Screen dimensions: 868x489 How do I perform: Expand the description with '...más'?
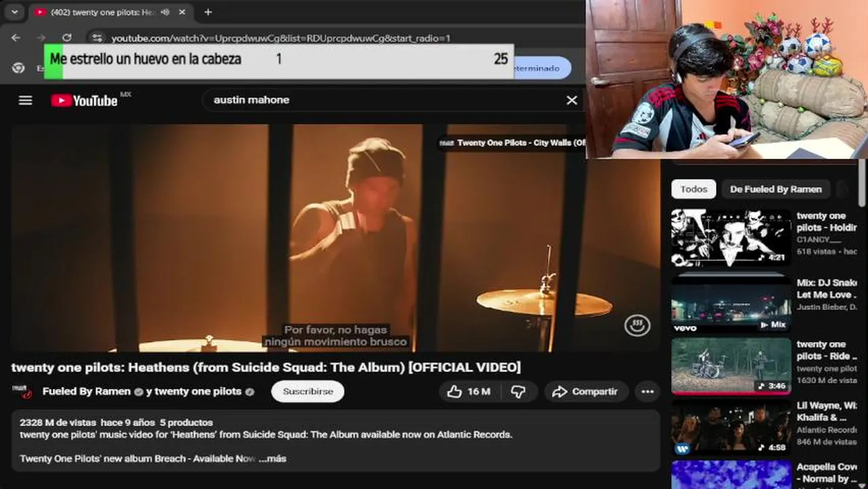[272, 458]
